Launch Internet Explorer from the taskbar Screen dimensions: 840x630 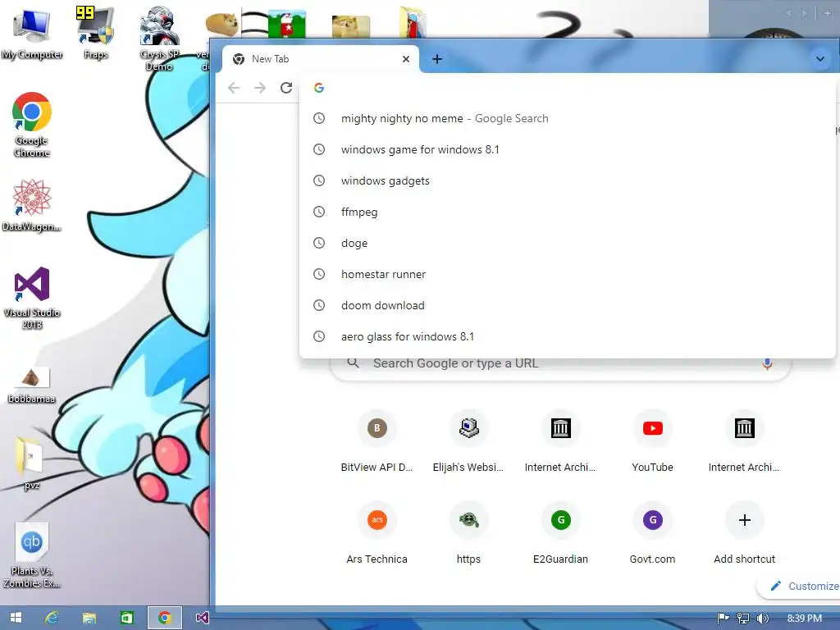coord(52,618)
